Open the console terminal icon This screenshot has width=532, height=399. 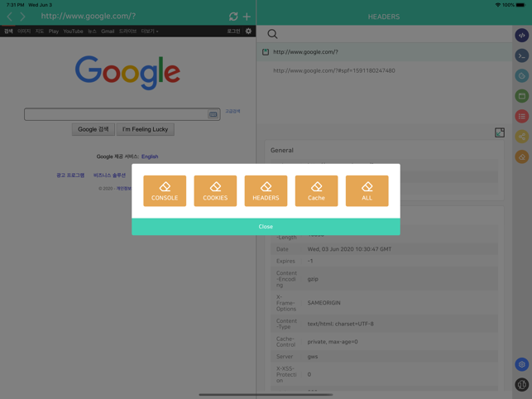521,55
